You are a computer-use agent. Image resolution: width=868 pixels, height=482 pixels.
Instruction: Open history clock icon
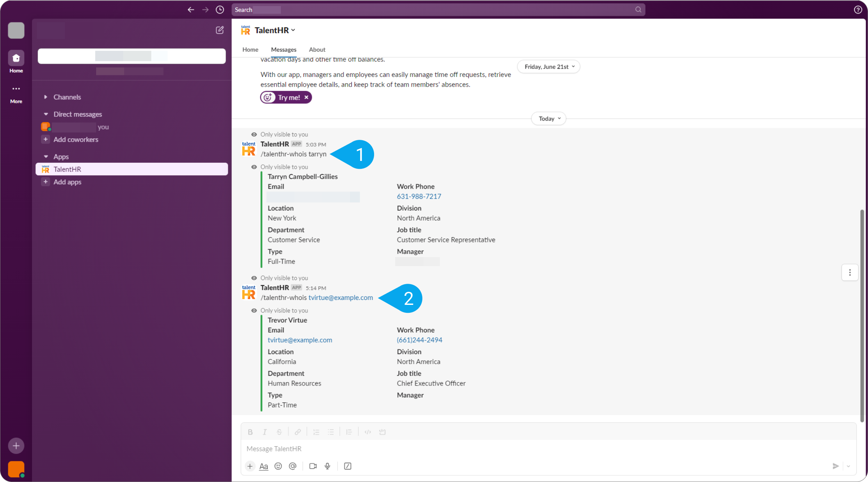220,10
